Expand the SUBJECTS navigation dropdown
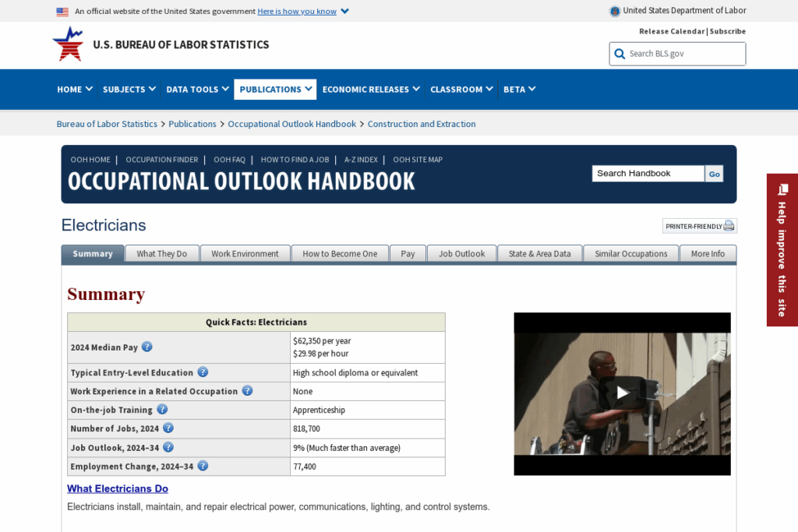 (x=129, y=89)
